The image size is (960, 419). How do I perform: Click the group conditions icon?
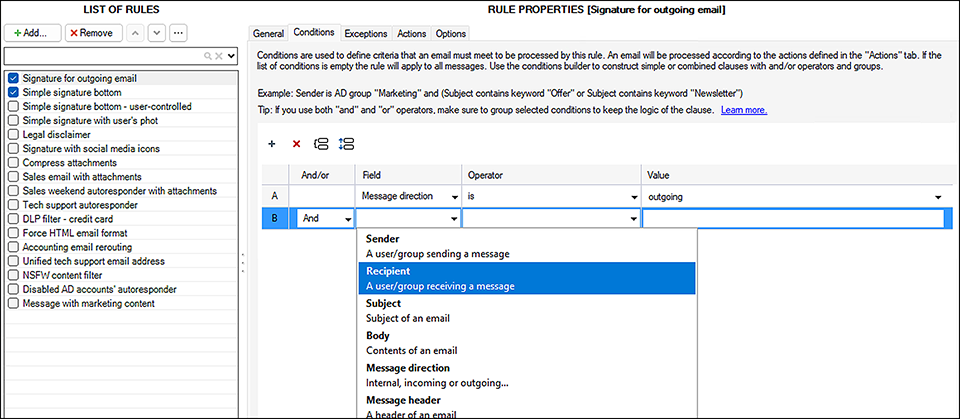tap(321, 144)
